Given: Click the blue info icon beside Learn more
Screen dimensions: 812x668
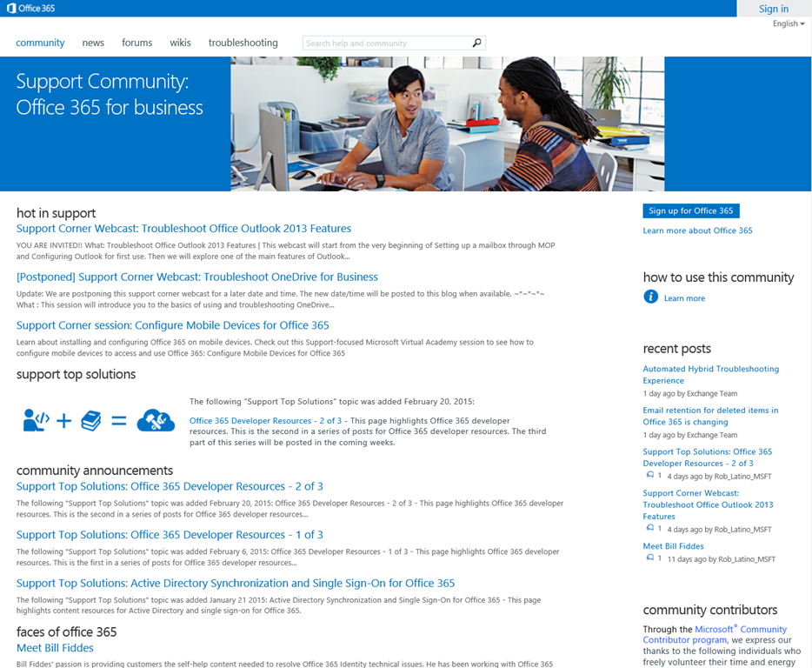Looking at the screenshot, I should pyautogui.click(x=650, y=297).
